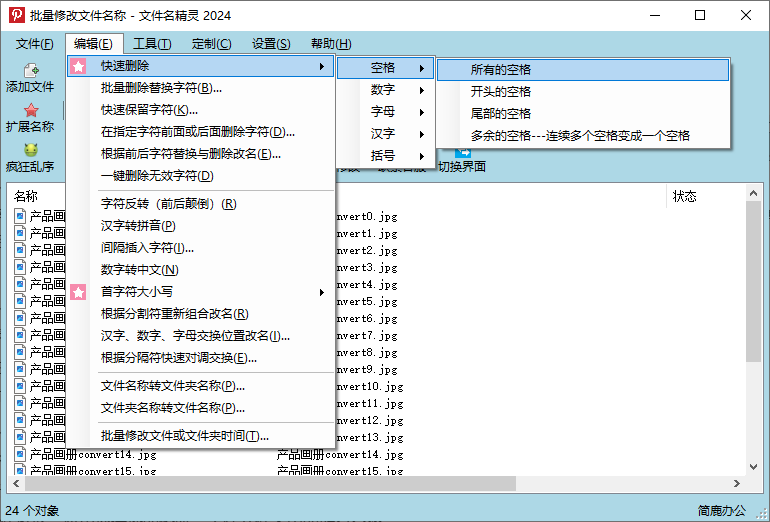Open the 工具 menu in the menu bar
770x522 pixels.
click(152, 44)
